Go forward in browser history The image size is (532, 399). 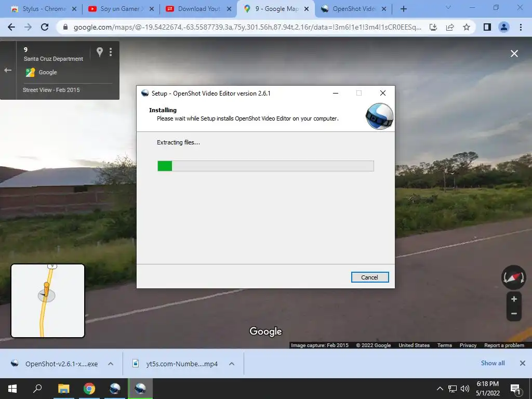click(x=28, y=27)
